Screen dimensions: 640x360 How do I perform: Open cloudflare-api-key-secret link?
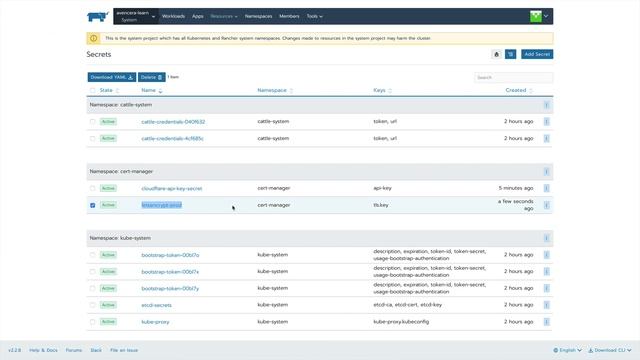[171, 189]
